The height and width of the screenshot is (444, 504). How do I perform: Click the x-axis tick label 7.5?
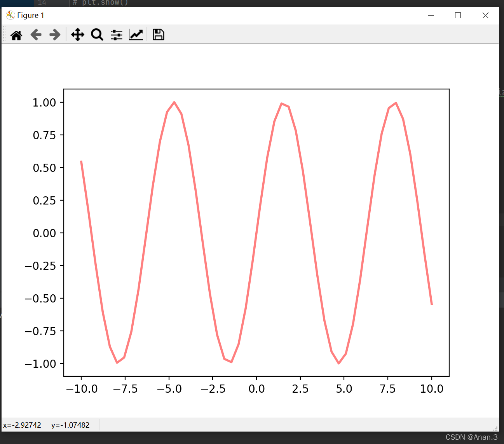388,389
